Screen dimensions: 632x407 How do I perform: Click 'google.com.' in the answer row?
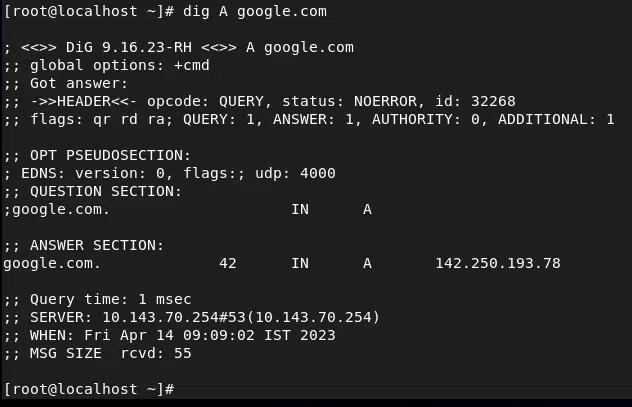[52, 264]
